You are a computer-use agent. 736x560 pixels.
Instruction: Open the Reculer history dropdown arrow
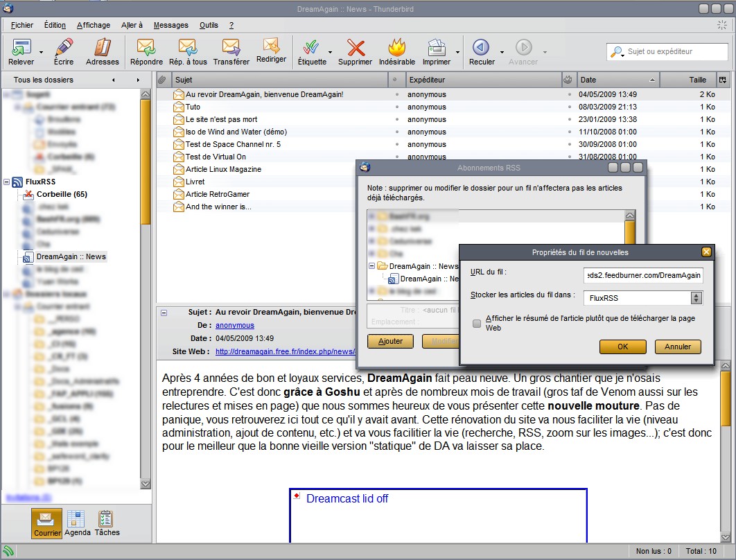[502, 52]
